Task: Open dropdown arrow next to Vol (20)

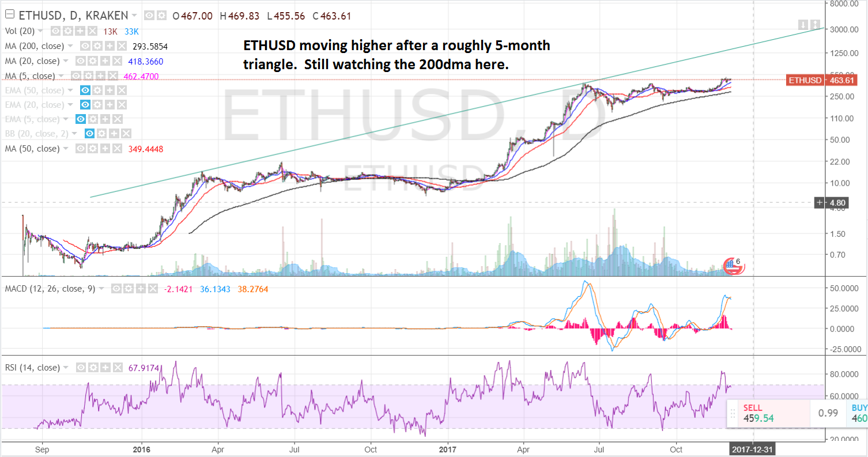Action: coord(41,31)
